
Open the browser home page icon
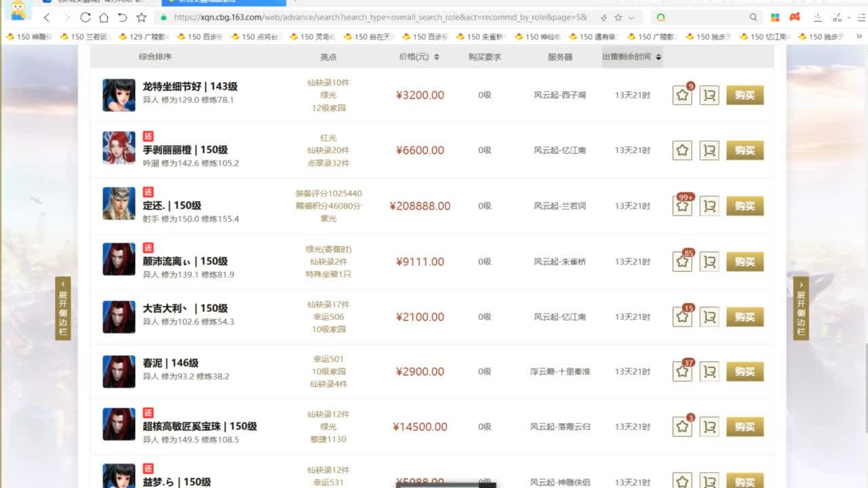(104, 17)
